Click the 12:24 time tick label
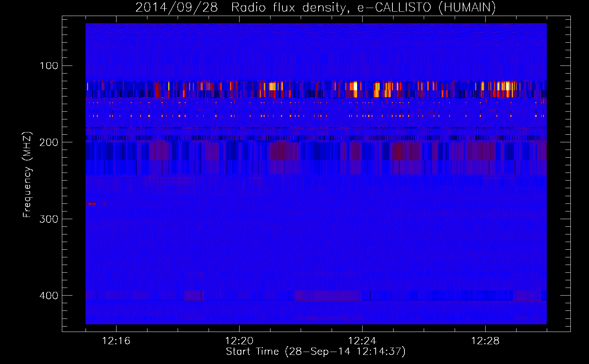Image resolution: width=589 pixels, height=364 pixels. pos(362,341)
